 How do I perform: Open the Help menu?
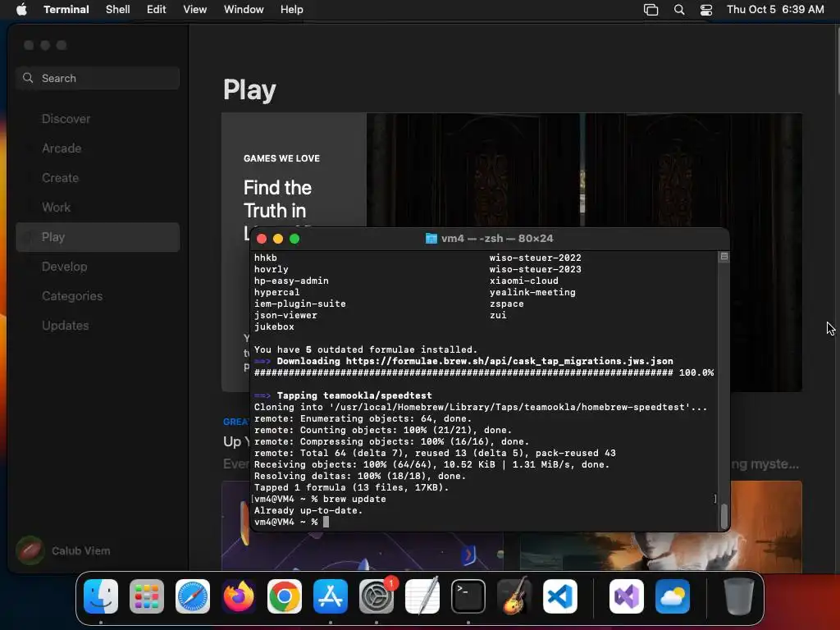click(291, 9)
